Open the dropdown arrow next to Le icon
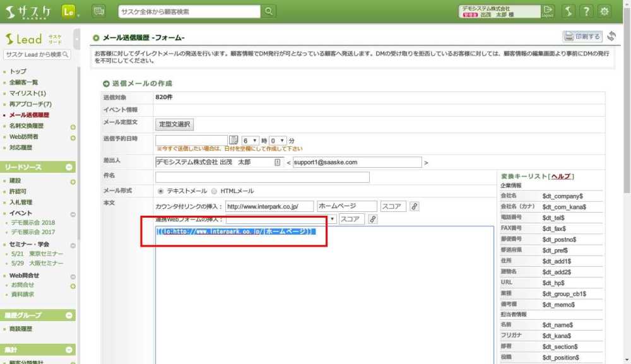631x364 pixels. tap(78, 15)
